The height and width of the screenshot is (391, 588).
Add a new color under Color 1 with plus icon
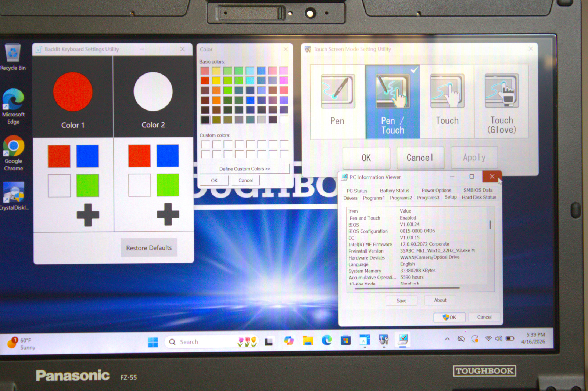[x=88, y=214]
